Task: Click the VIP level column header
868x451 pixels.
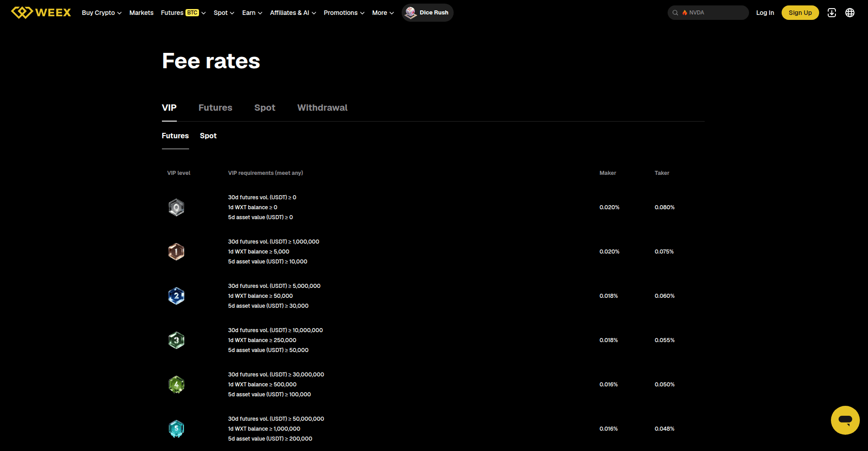Action: pos(179,173)
